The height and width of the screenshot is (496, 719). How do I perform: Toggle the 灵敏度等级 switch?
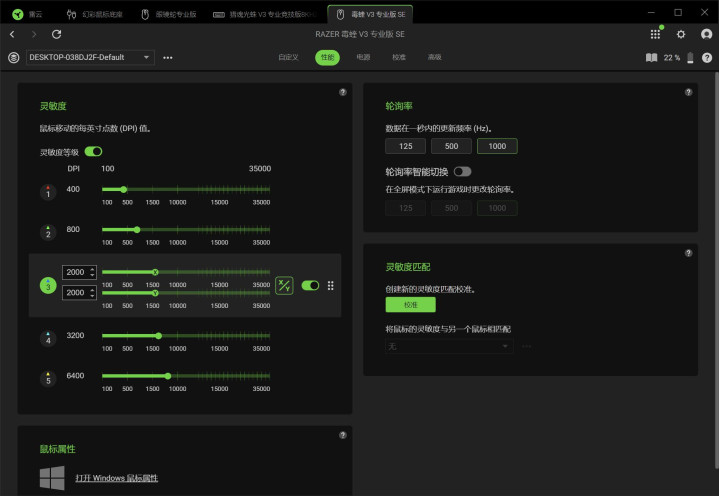pyautogui.click(x=94, y=151)
